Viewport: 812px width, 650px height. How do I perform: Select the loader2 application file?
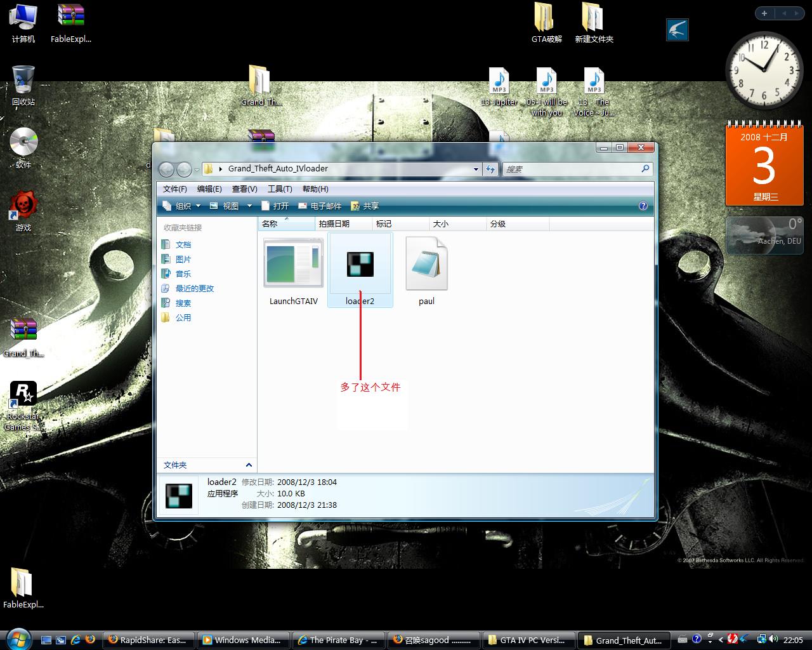tap(360, 270)
